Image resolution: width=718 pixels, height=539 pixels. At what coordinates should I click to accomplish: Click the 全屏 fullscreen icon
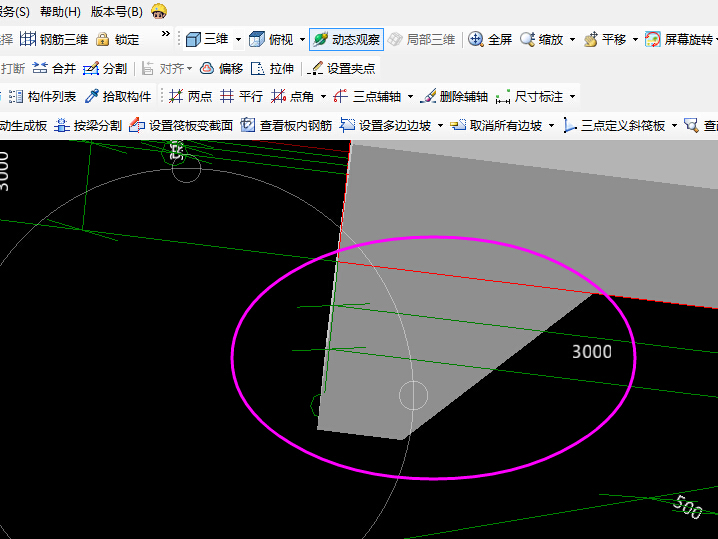(x=476, y=39)
